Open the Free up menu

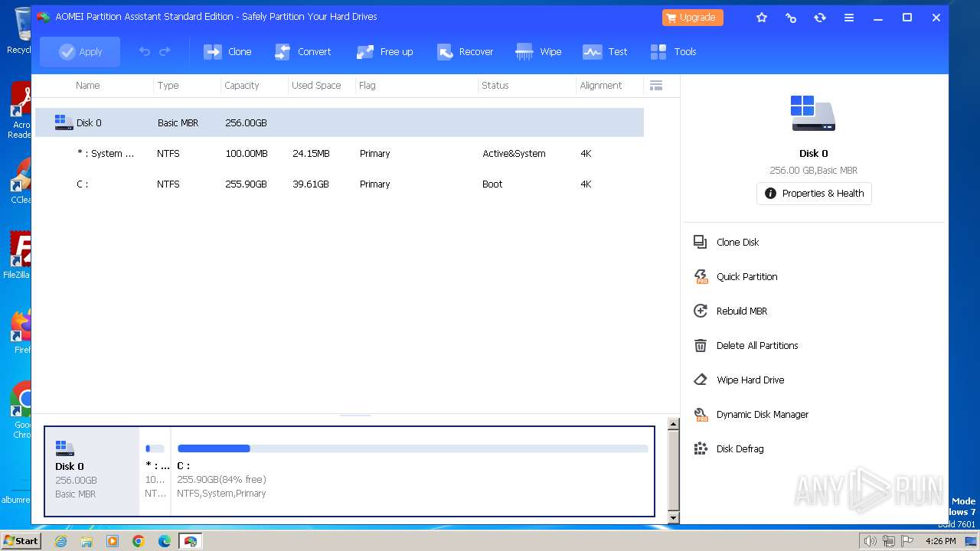(x=384, y=51)
